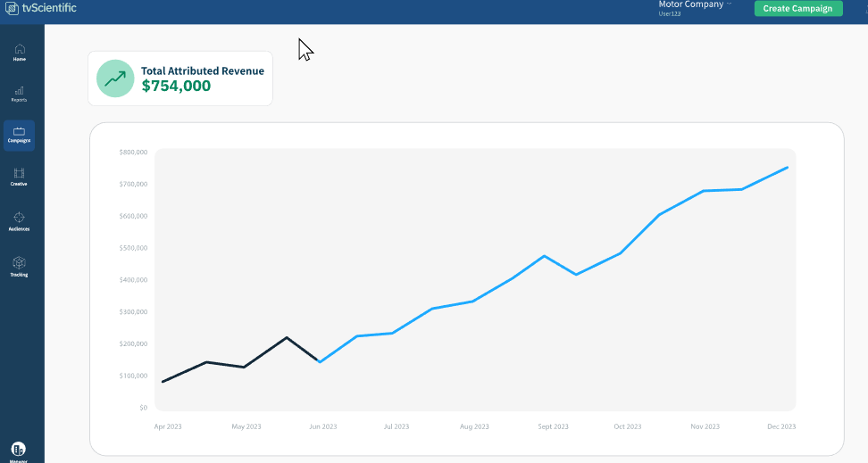Click the green trending-up arrow icon
The height and width of the screenshot is (463, 868).
(x=114, y=79)
